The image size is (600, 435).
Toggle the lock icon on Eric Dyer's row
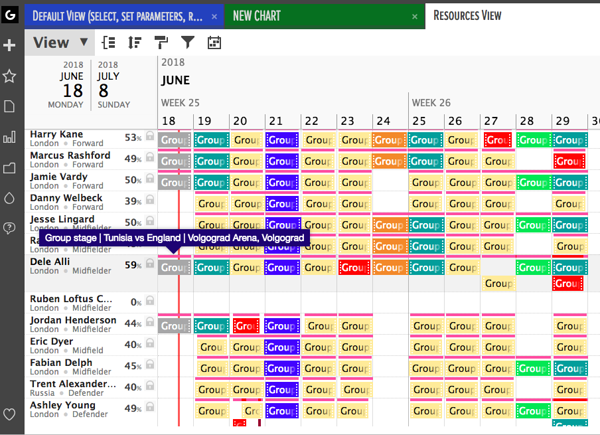150,343
